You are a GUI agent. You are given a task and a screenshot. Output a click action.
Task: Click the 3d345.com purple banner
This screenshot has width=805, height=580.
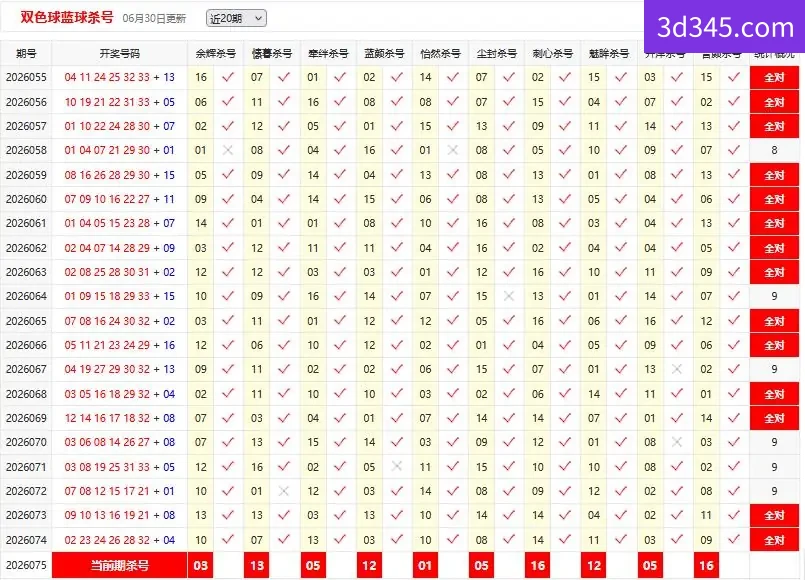[x=724, y=26]
